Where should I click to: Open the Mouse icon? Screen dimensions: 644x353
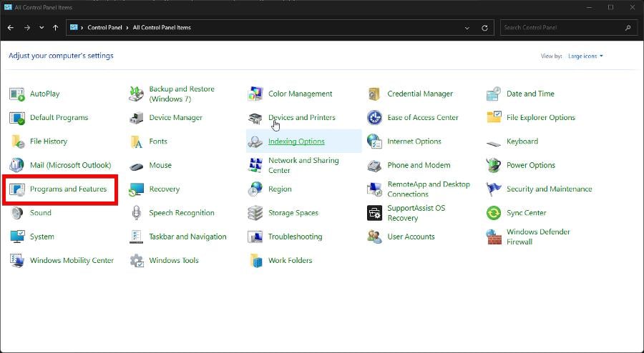pyautogui.click(x=136, y=166)
